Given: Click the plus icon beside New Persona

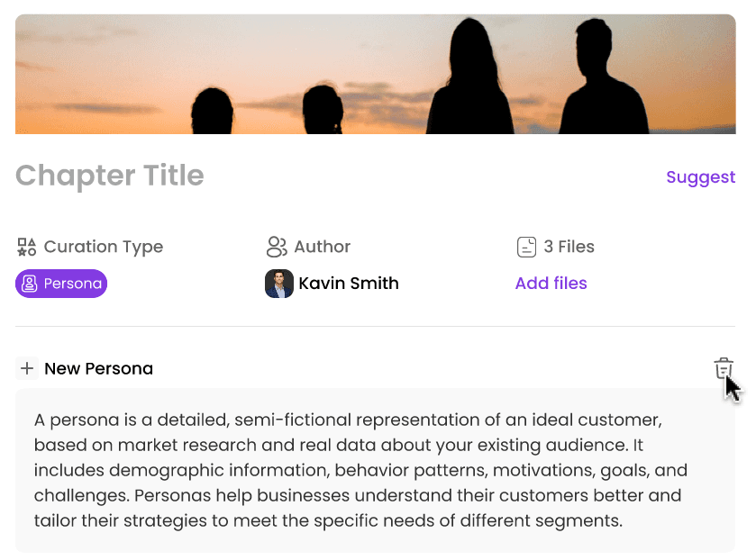Looking at the screenshot, I should coord(27,368).
